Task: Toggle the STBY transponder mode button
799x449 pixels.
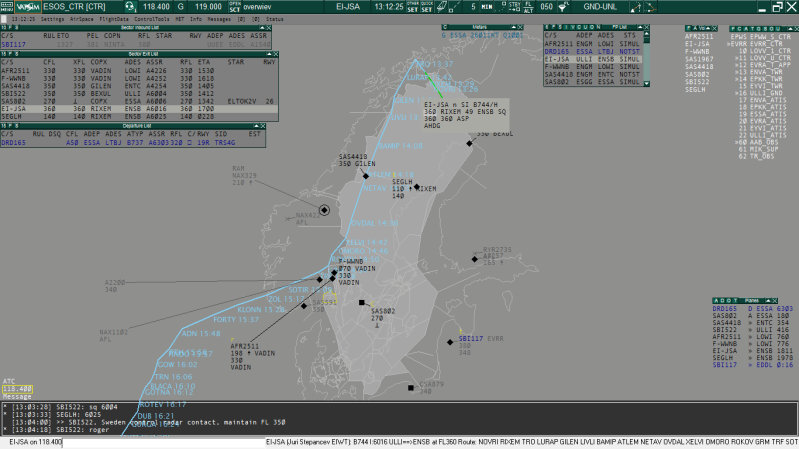Action: tap(516, 7)
